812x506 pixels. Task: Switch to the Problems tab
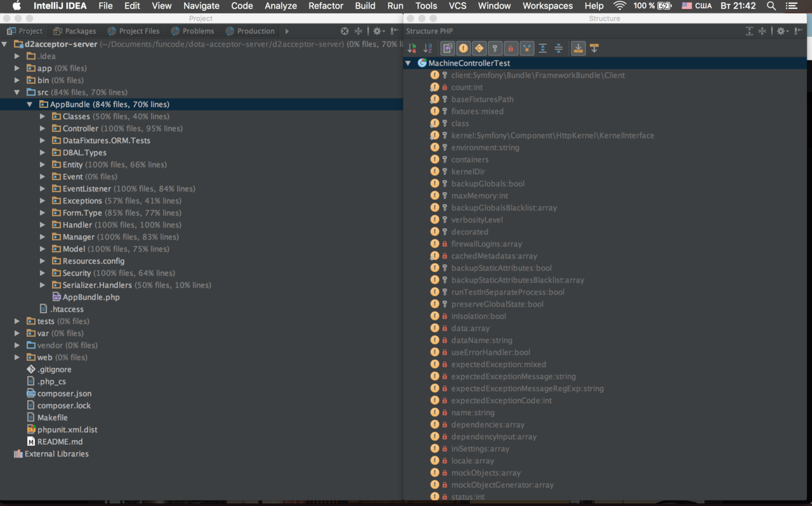point(192,31)
